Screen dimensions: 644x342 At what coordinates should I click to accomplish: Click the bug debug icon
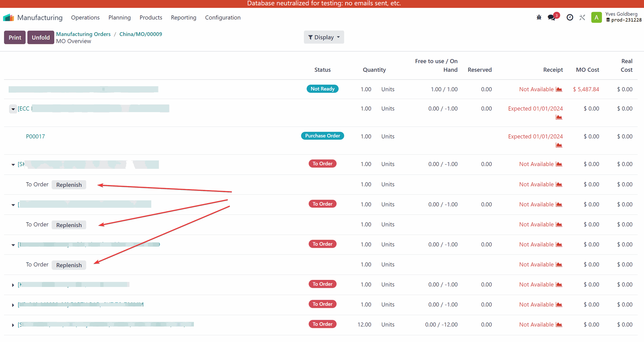[x=539, y=17]
